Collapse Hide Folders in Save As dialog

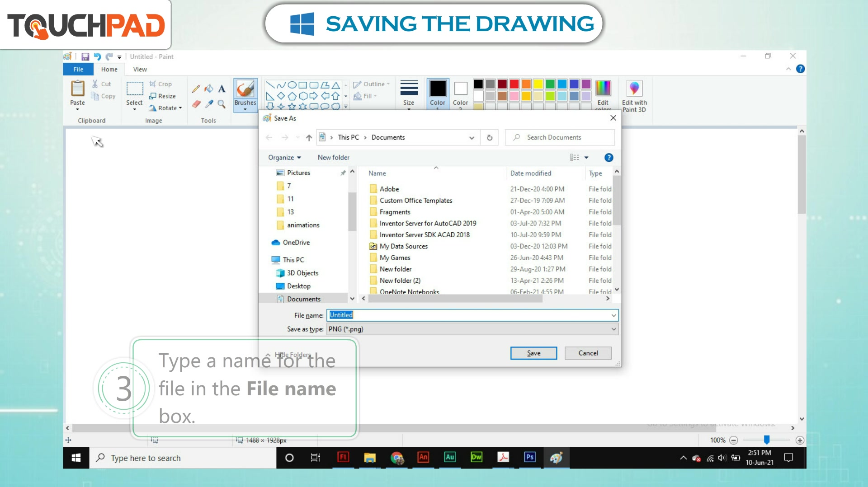point(288,355)
